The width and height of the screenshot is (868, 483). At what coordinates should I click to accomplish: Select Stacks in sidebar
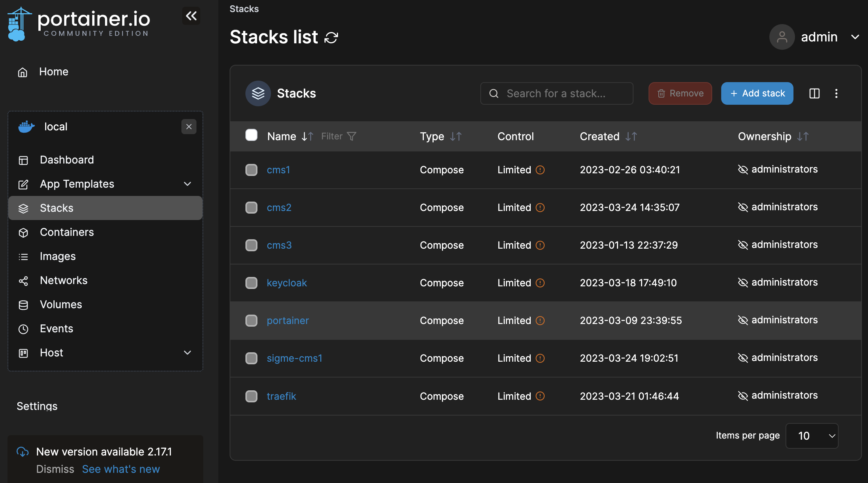point(105,208)
